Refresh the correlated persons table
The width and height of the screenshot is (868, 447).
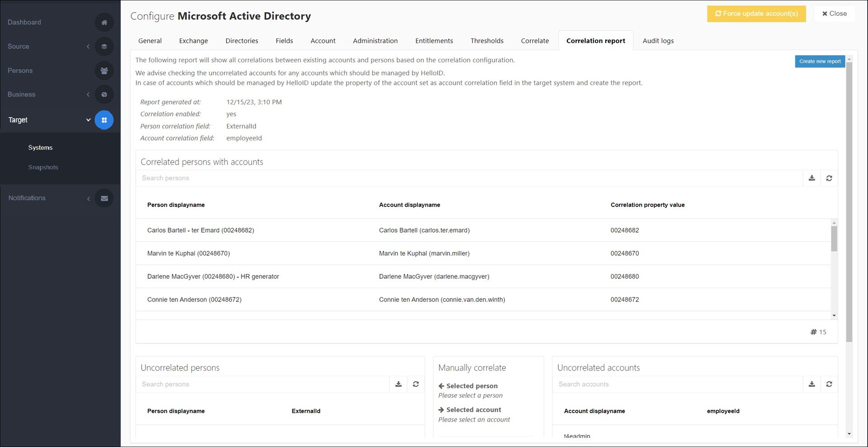pyautogui.click(x=829, y=178)
